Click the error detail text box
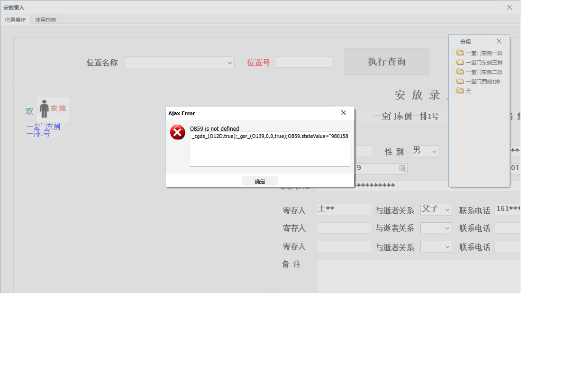 click(x=270, y=148)
